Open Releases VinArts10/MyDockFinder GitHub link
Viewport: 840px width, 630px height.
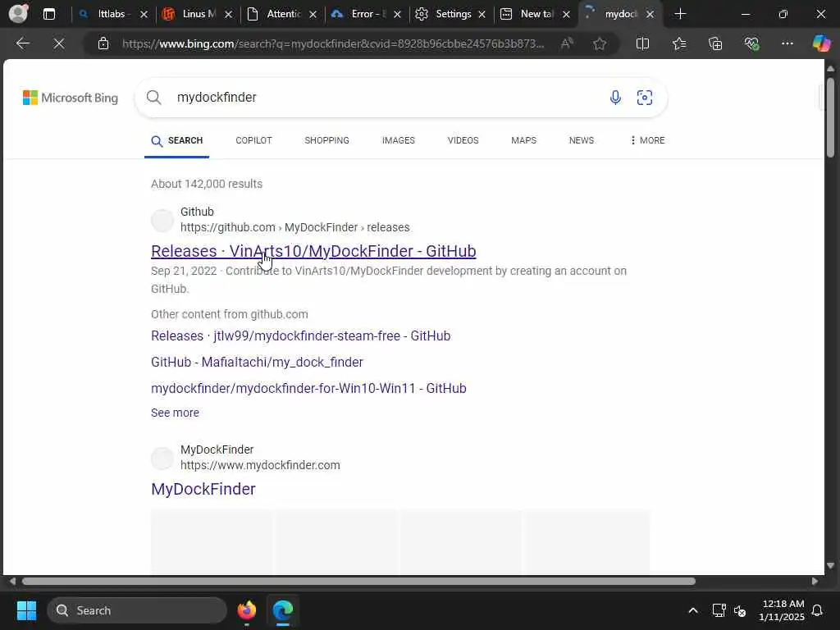[x=313, y=251]
